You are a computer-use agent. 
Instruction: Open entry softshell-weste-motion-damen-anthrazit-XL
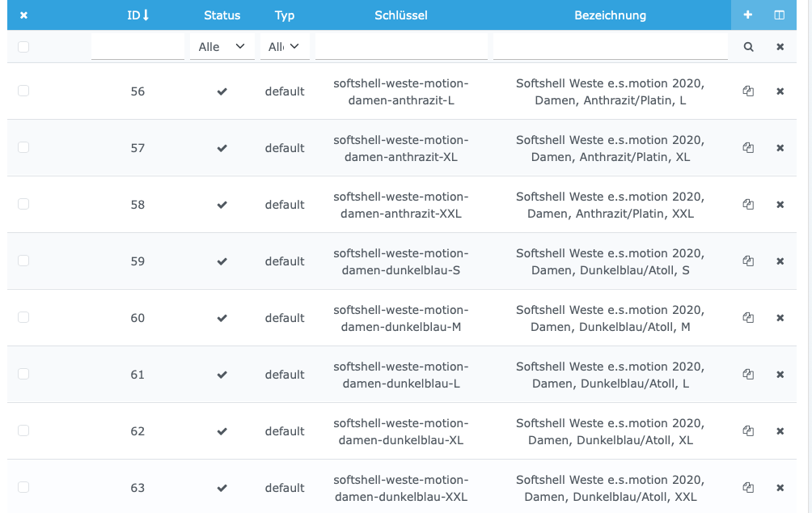tap(401, 148)
